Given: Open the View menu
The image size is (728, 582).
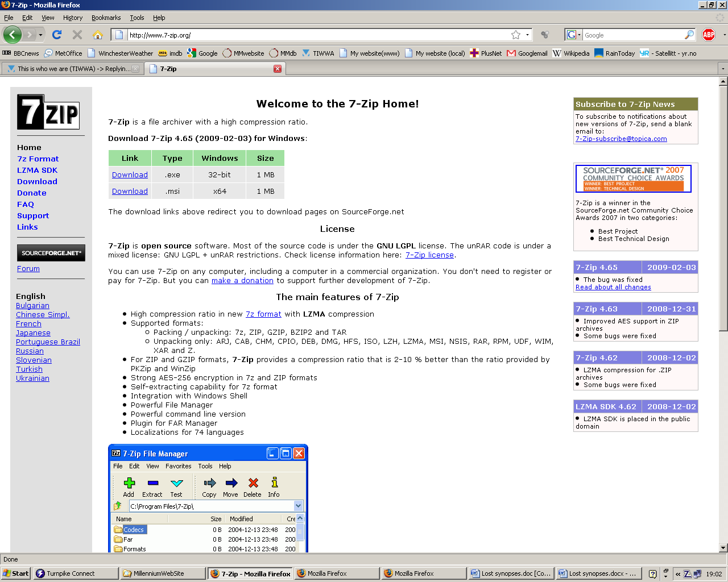Looking at the screenshot, I should [x=48, y=18].
